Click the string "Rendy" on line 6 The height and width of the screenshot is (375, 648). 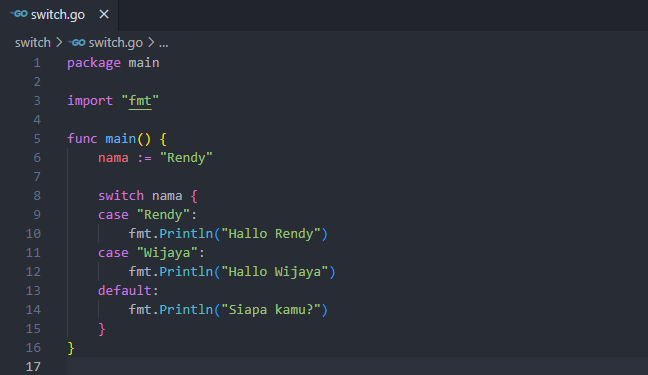pos(186,158)
